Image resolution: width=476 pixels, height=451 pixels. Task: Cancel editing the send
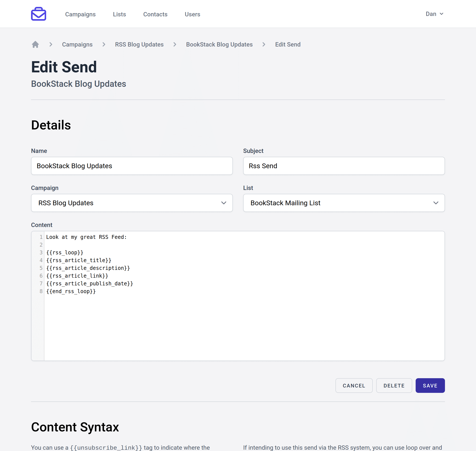(354, 386)
